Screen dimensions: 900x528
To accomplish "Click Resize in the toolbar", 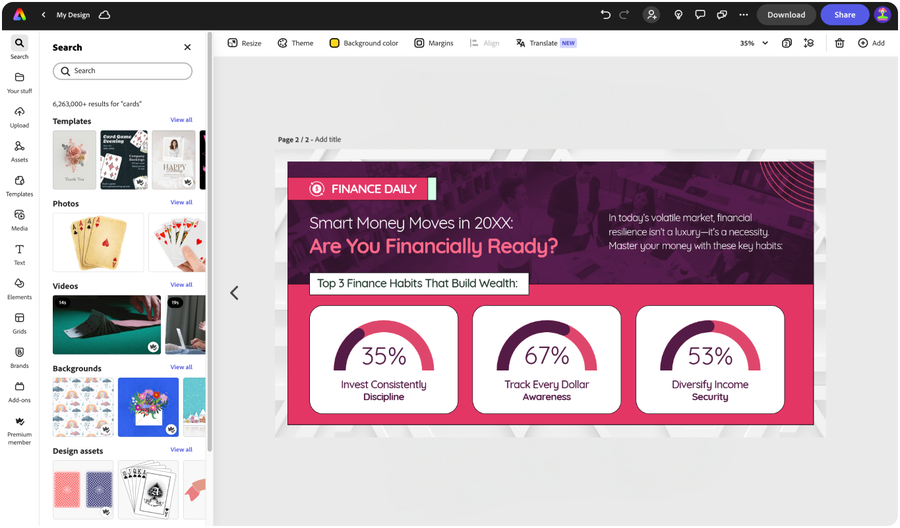I will tap(245, 43).
